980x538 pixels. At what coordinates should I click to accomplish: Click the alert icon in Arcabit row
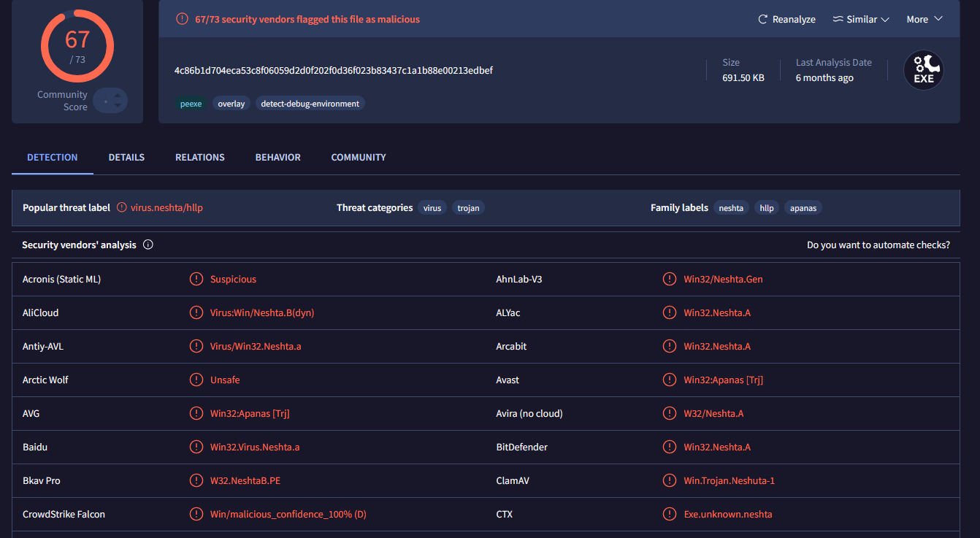[670, 346]
